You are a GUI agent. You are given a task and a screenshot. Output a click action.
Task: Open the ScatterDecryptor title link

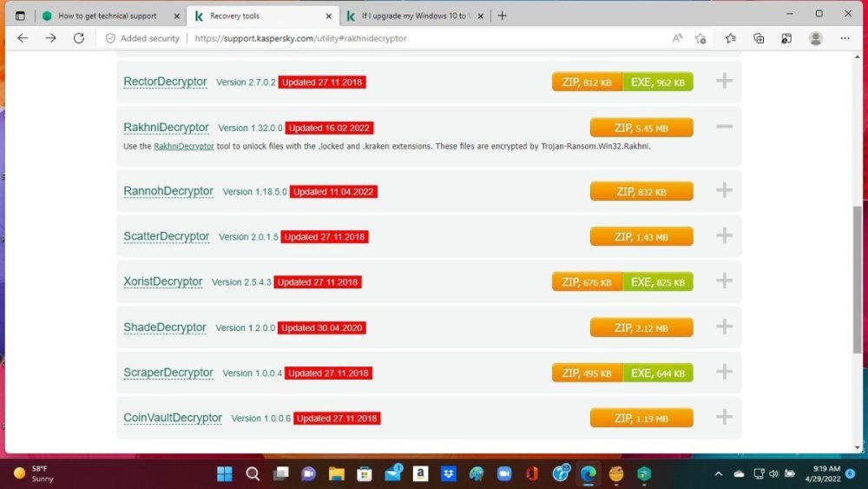[x=166, y=236]
